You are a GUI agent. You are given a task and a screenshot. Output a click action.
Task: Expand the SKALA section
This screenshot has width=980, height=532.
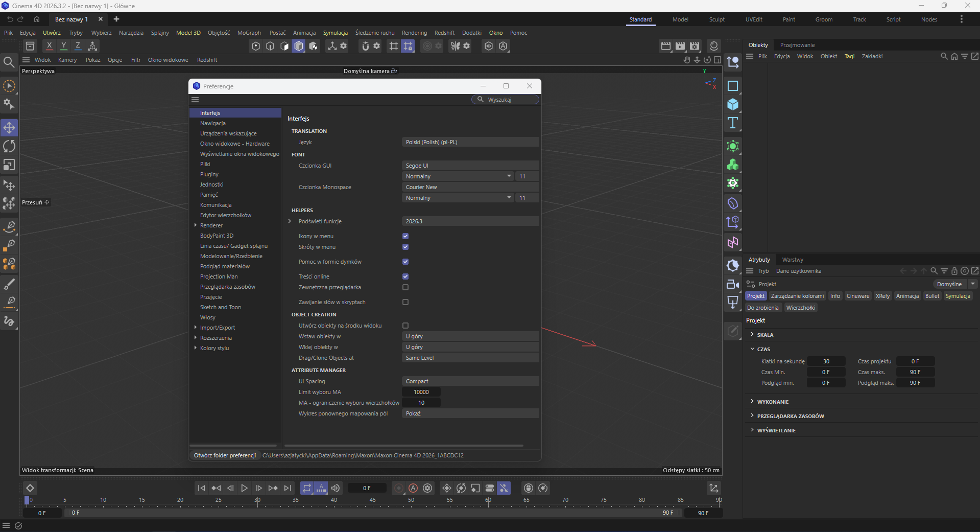click(x=752, y=334)
